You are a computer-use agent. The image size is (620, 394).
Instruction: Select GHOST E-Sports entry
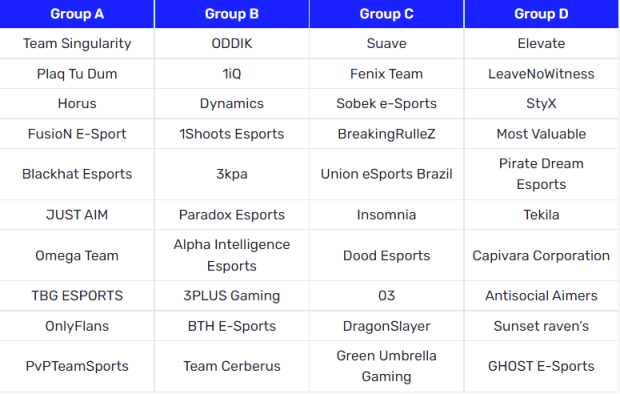point(541,366)
